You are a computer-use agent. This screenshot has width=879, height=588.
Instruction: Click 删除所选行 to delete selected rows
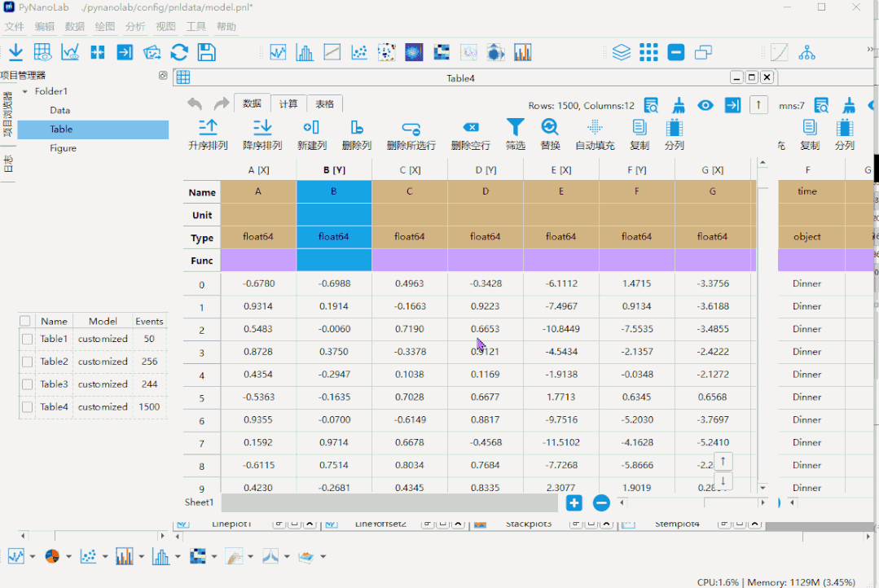tap(411, 135)
